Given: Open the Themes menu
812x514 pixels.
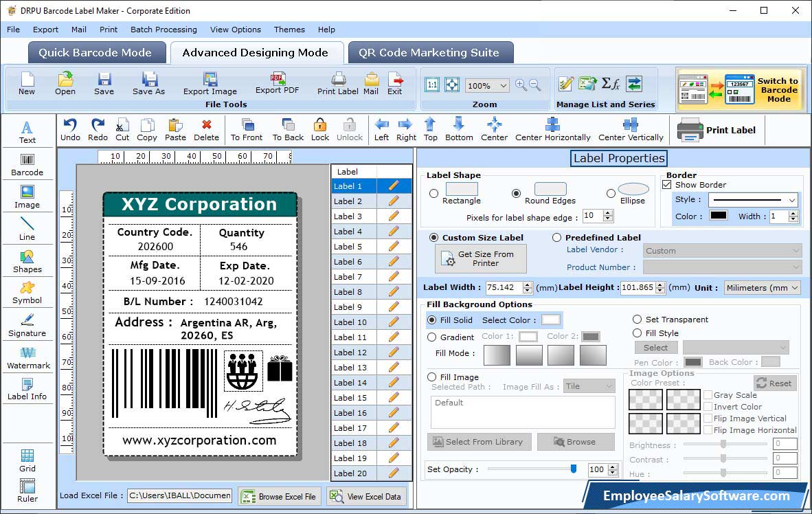Looking at the screenshot, I should (x=289, y=30).
